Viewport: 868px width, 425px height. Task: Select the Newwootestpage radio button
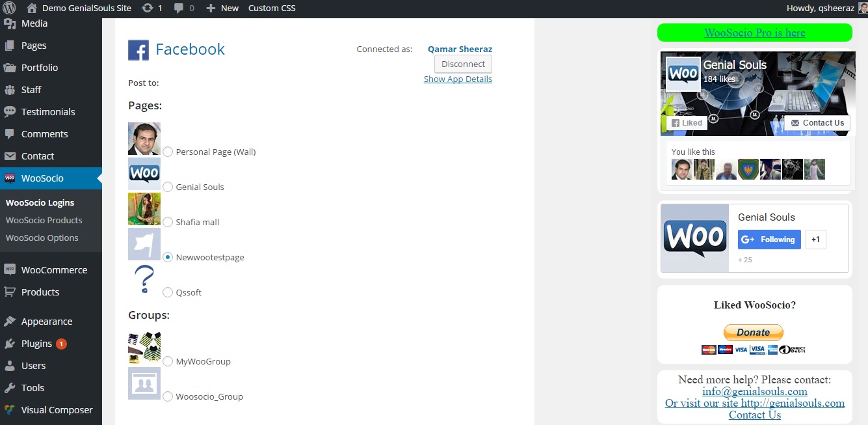(168, 257)
